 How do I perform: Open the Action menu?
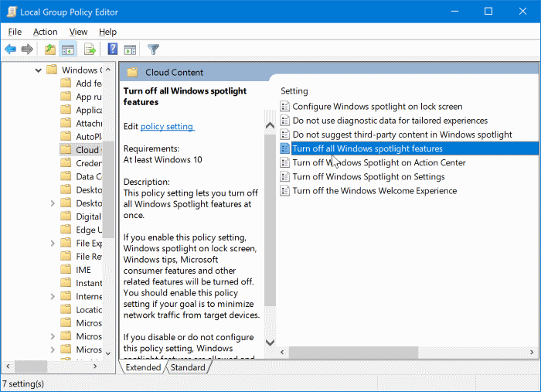[45, 32]
